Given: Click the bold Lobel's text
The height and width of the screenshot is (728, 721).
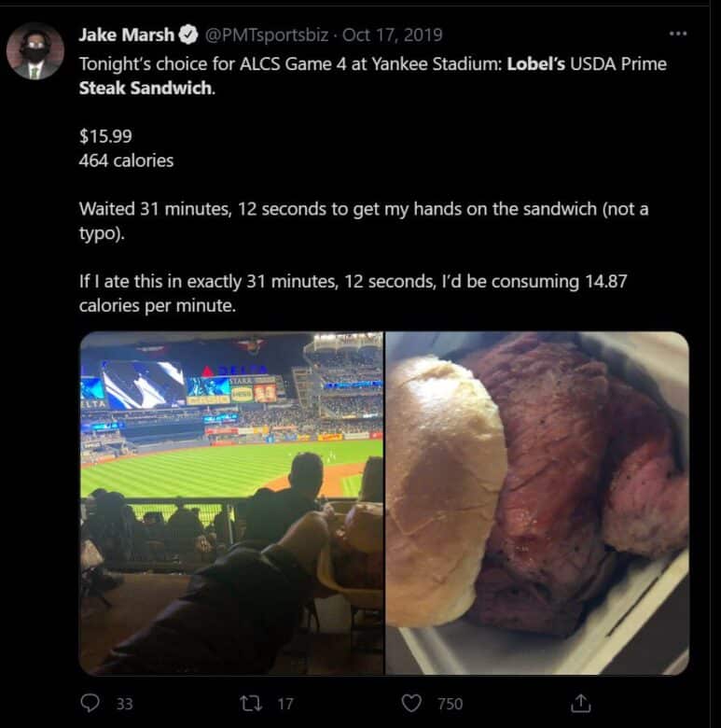Looking at the screenshot, I should click(x=536, y=64).
